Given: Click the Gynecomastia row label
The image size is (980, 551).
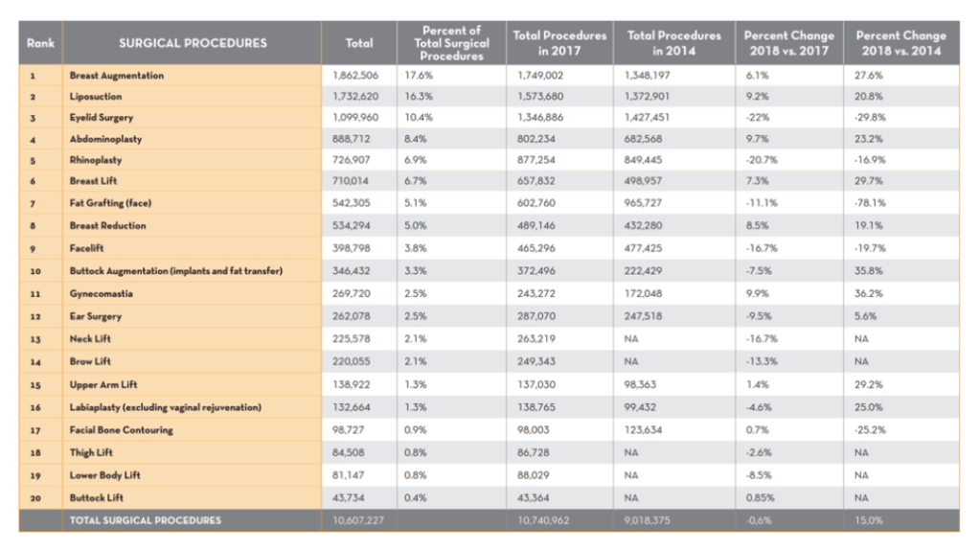Looking at the screenshot, I should point(101,293).
